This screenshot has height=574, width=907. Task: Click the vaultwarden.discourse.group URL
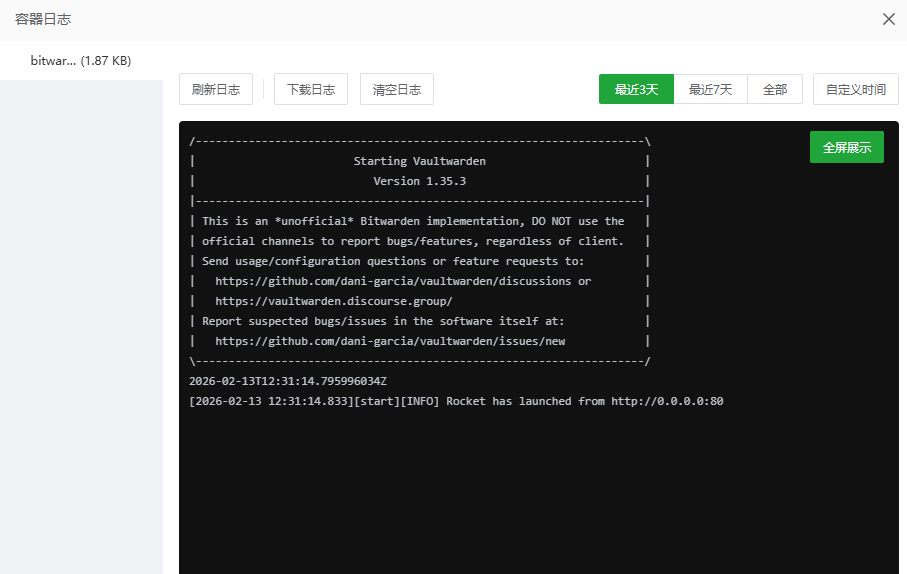coord(334,301)
